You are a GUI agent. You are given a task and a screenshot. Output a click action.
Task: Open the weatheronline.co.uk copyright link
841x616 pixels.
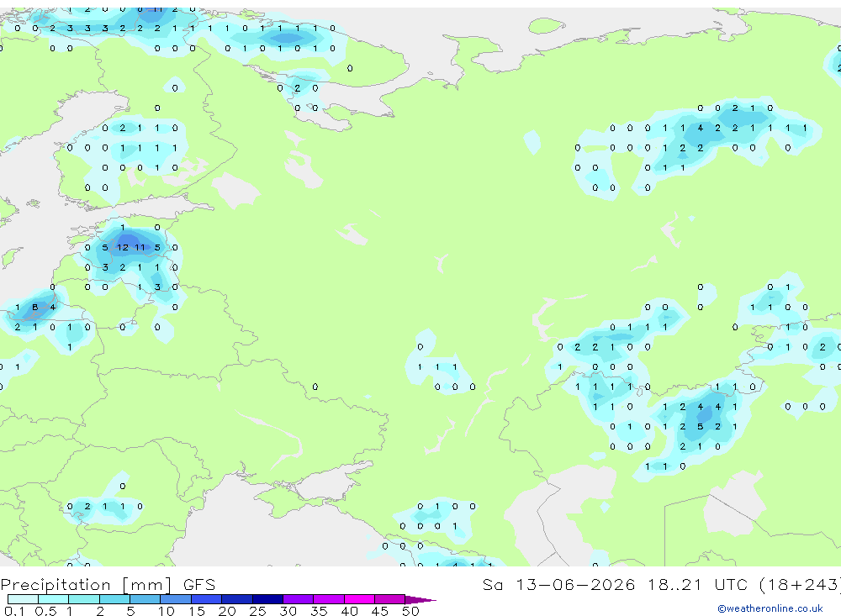[770, 608]
